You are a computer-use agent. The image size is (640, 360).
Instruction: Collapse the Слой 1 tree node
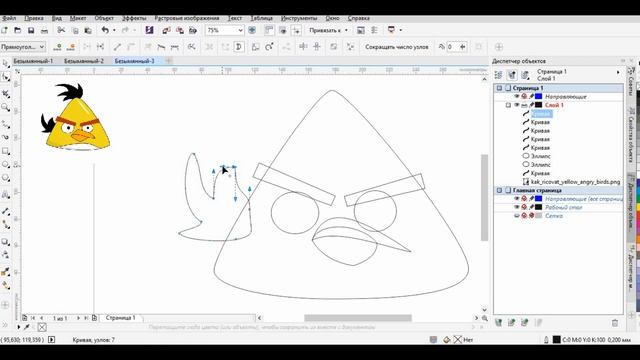509,105
